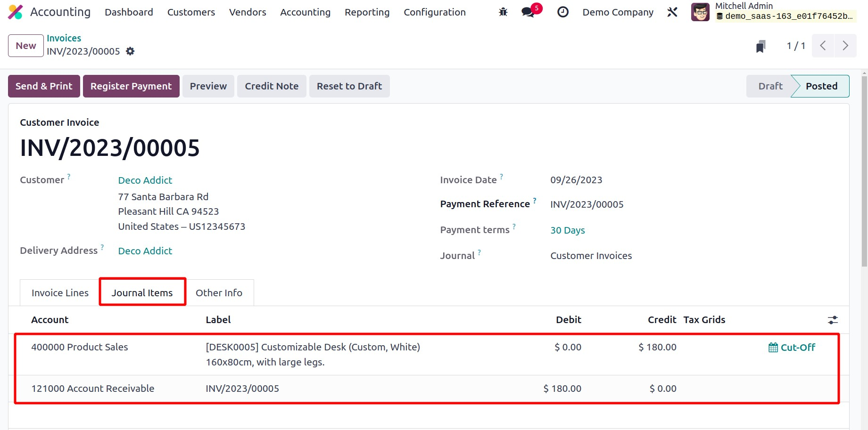Screen dimensions: 868x430
Task: Click the vertical page scrollbar
Action: 864,170
